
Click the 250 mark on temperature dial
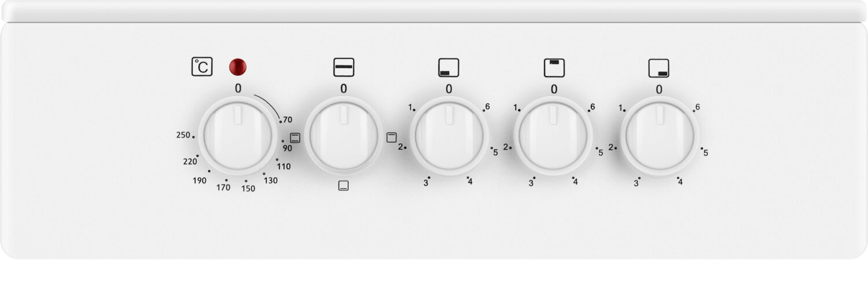(183, 135)
